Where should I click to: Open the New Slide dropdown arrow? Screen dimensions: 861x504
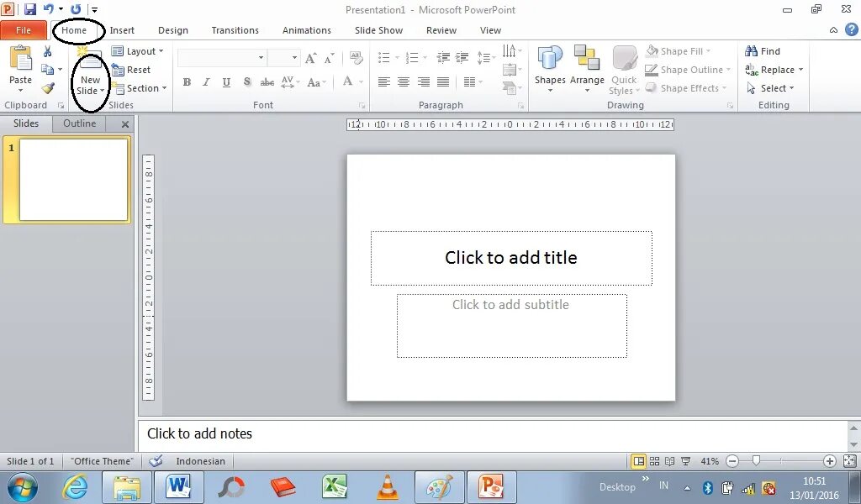click(102, 91)
